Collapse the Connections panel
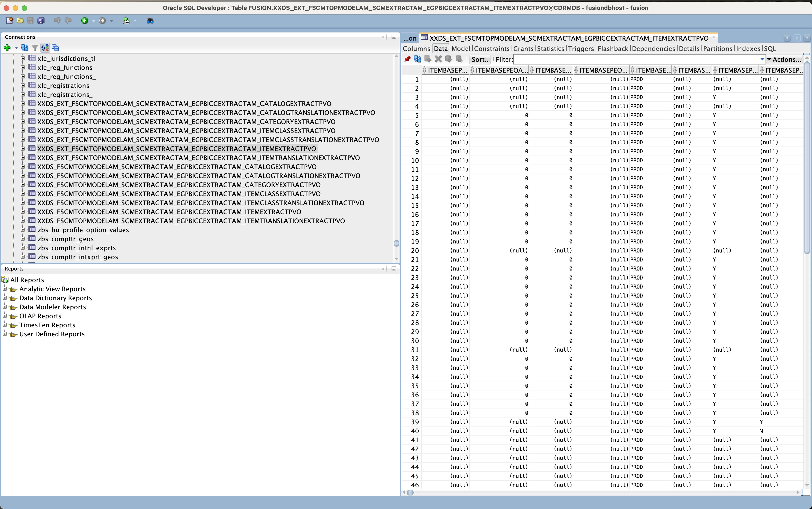 pos(393,37)
